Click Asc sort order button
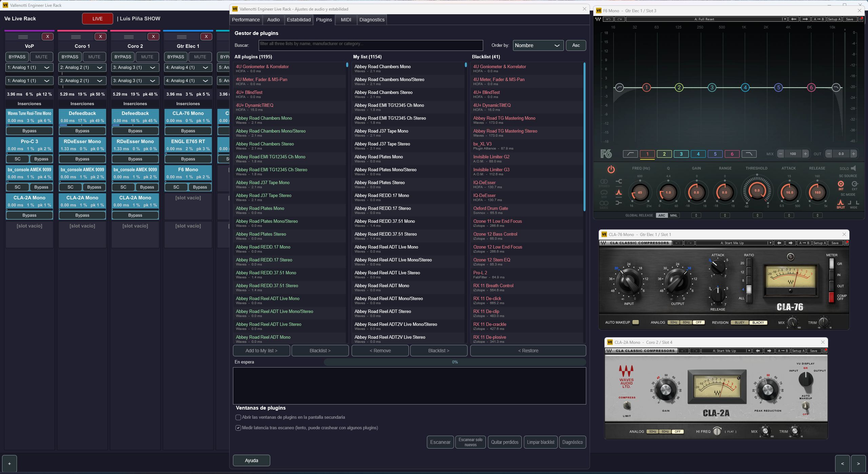Screen dimensions: 868x474 pyautogui.click(x=576, y=45)
